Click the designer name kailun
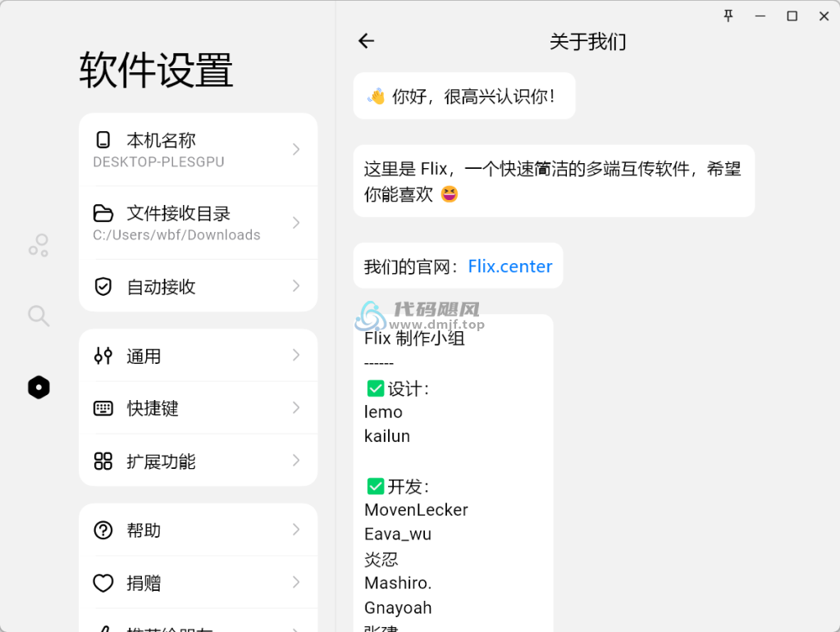This screenshot has width=840, height=632. tap(387, 436)
